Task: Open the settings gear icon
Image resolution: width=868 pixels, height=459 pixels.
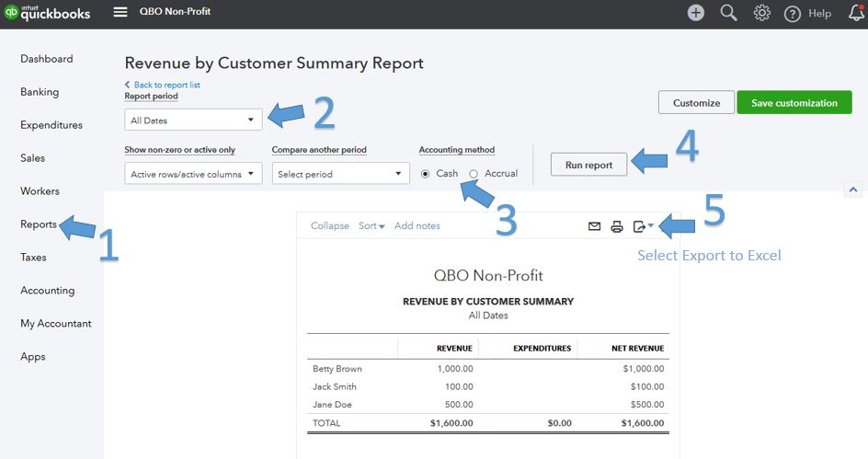Action: coord(761,13)
